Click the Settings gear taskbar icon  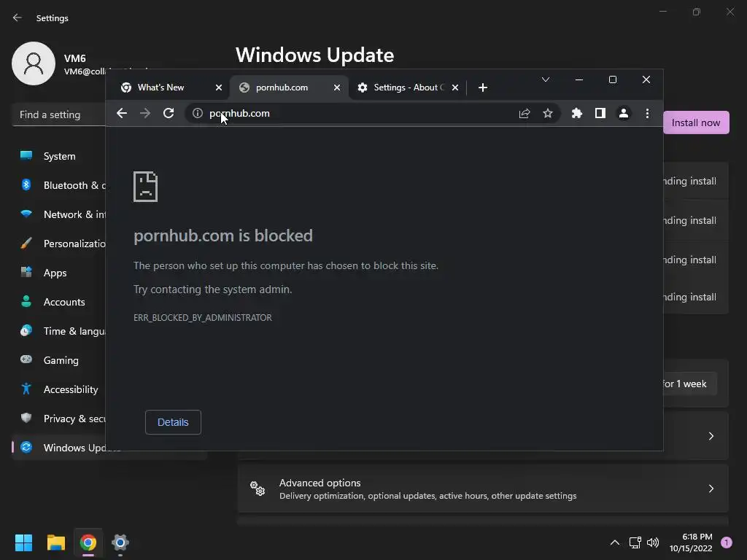[x=120, y=542]
